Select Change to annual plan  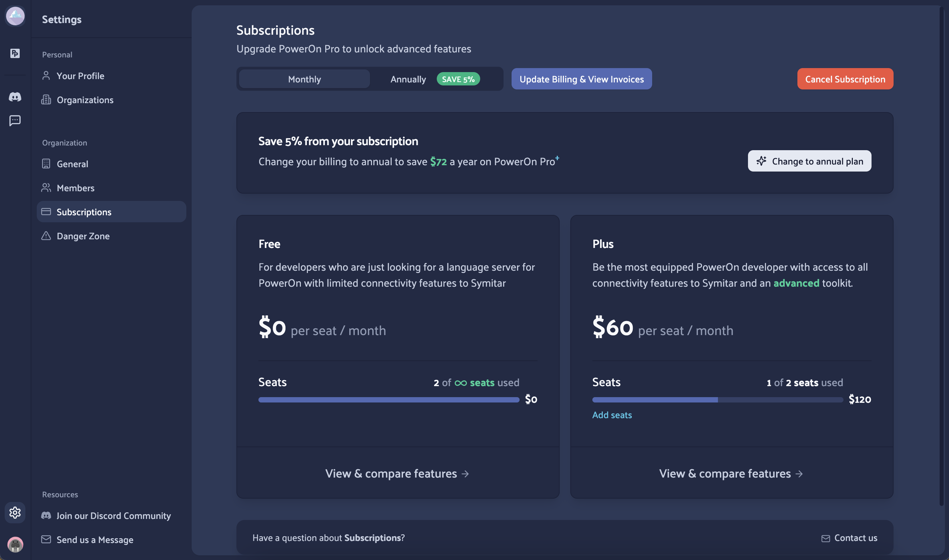[x=809, y=161]
